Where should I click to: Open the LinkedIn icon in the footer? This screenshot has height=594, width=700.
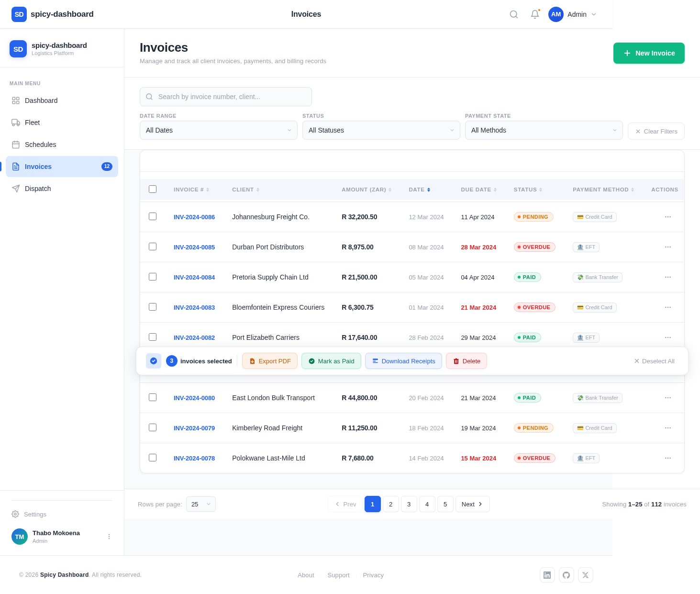coord(547,575)
